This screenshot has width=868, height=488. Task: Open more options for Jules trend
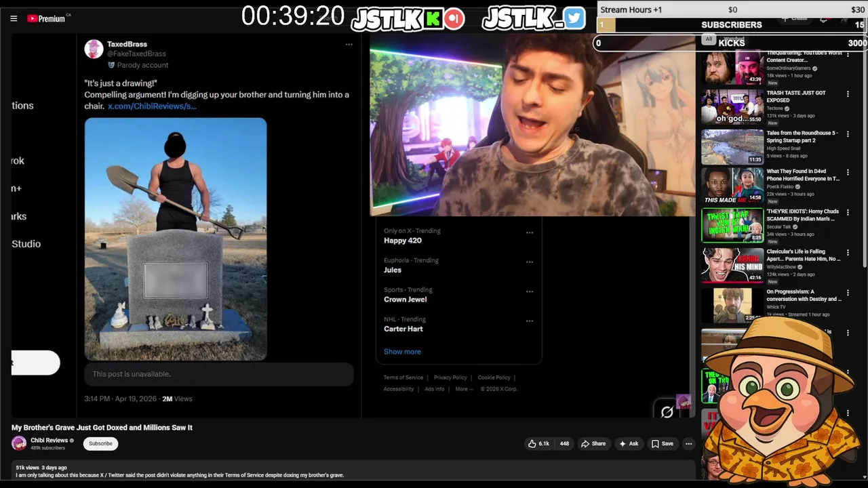coord(530,262)
